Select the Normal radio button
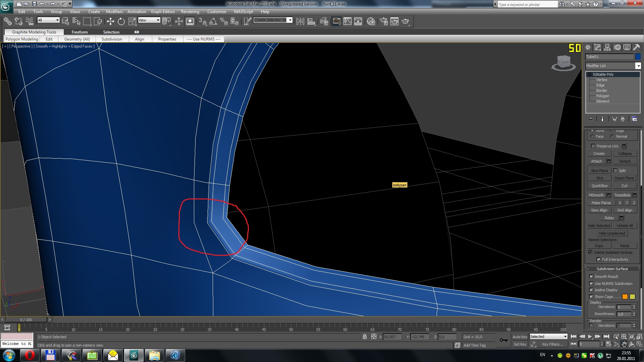Screen dimensions: 644x362 (x=612, y=136)
